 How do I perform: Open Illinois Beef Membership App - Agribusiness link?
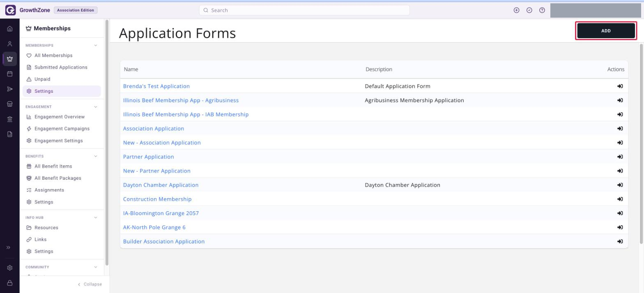[x=181, y=100]
